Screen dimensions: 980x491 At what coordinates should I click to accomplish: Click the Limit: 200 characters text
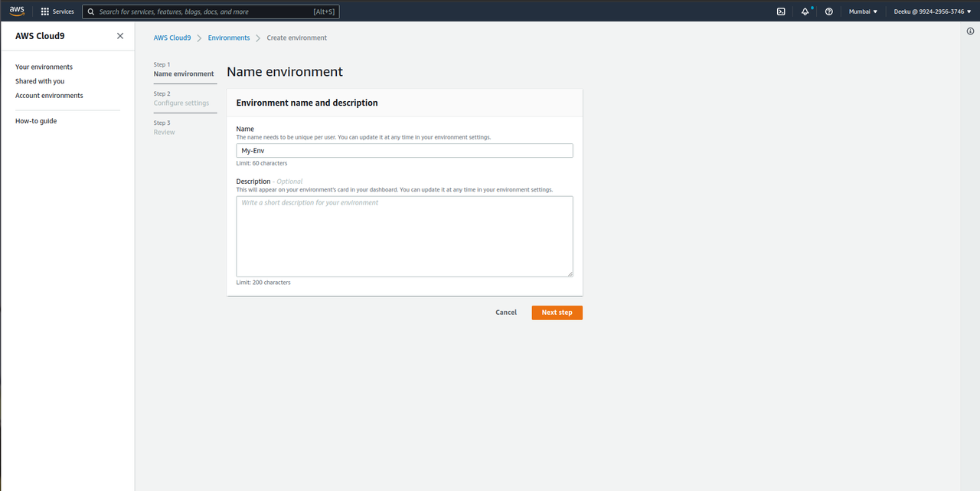point(263,283)
